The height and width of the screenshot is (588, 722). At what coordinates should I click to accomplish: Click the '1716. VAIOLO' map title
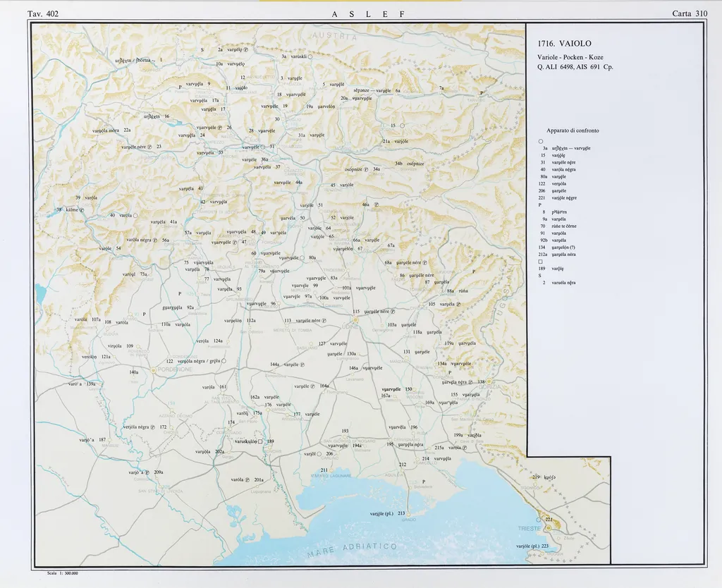coord(564,43)
